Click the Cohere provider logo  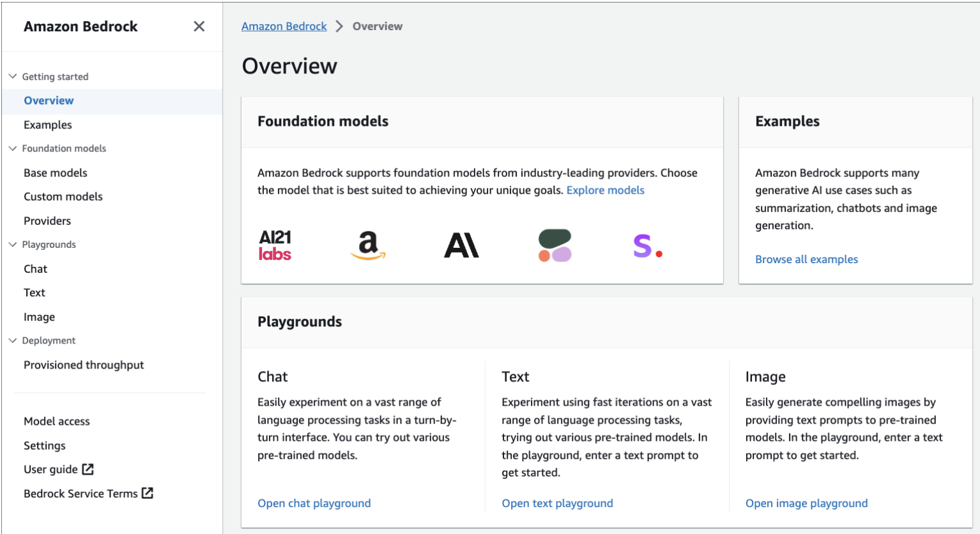555,245
